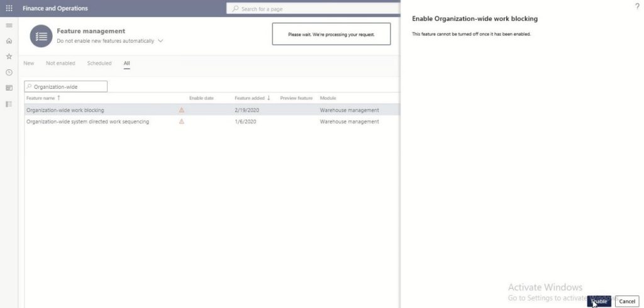Switch to the Scheduled tab
The height and width of the screenshot is (308, 644).
pyautogui.click(x=99, y=64)
